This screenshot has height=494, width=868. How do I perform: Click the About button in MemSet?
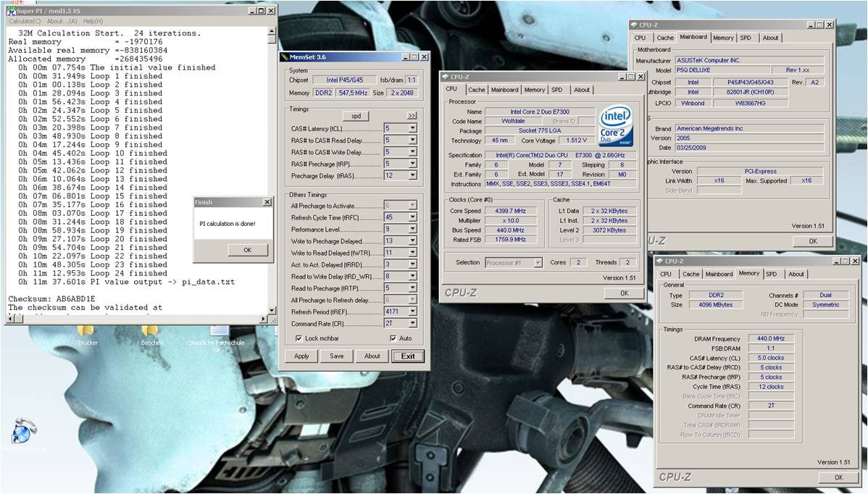tap(372, 356)
